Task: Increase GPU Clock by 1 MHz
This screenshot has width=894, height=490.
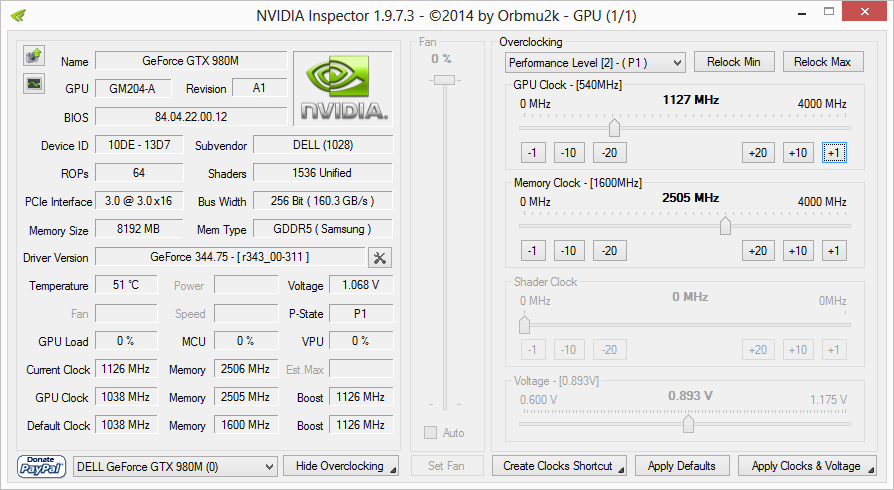Action: [x=834, y=153]
